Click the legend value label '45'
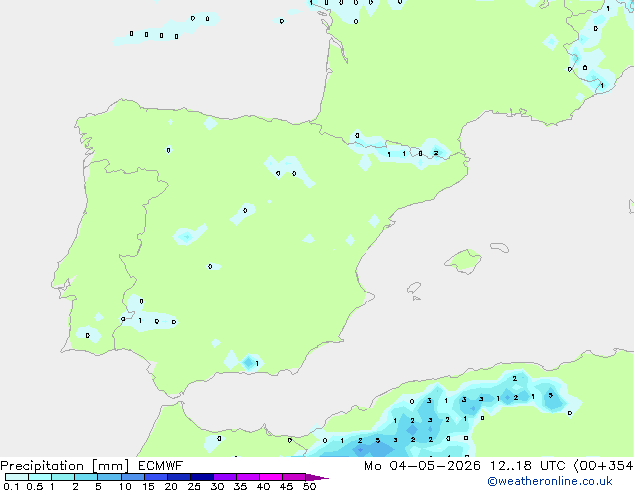Image resolution: width=634 pixels, height=490 pixels. pos(286,486)
